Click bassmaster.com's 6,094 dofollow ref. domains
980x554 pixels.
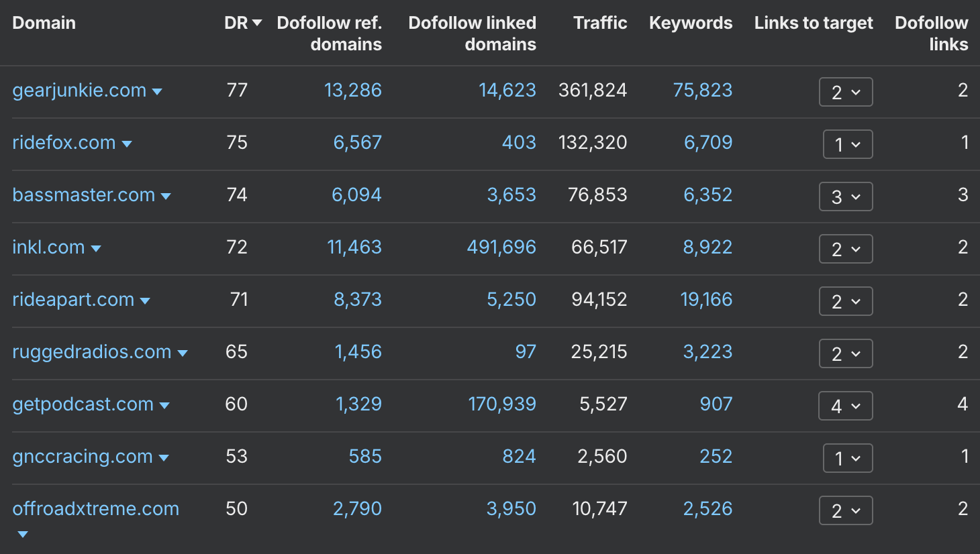coord(356,195)
